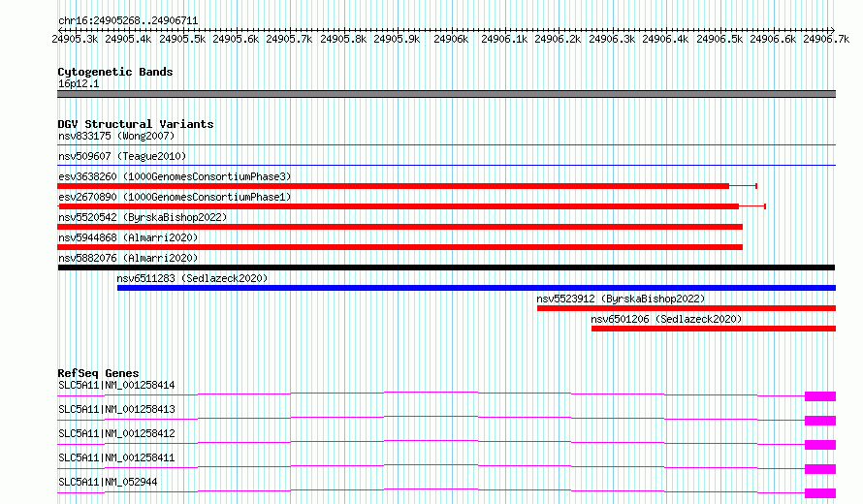Select the Cytogenetic Bands track heading

point(115,72)
